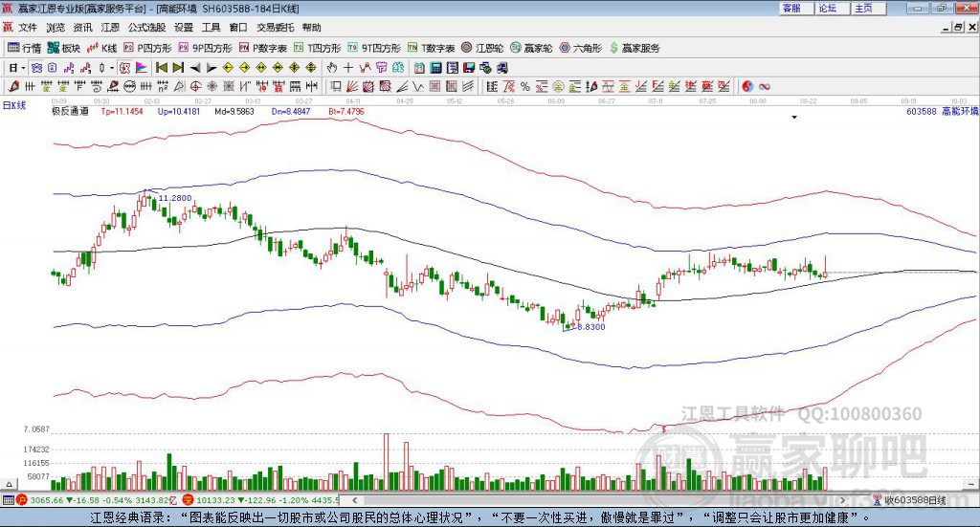Open the 江恩 menu
Screen dimensions: 980x527
coord(110,28)
